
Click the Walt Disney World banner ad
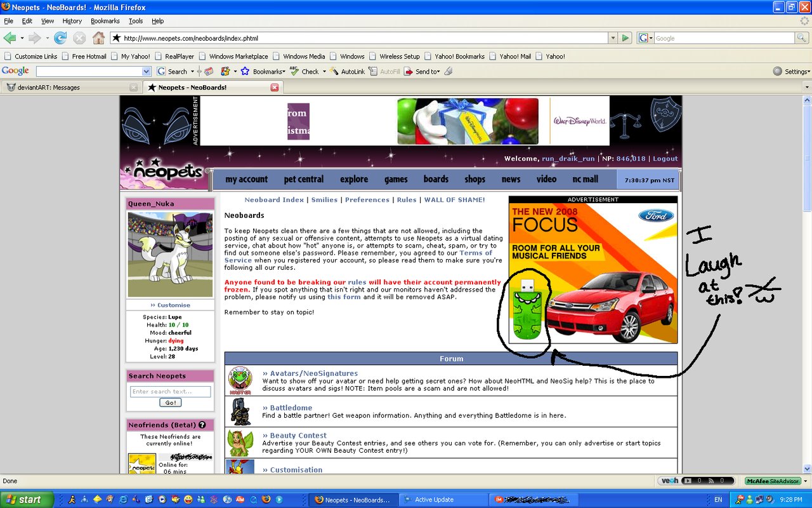pos(404,121)
